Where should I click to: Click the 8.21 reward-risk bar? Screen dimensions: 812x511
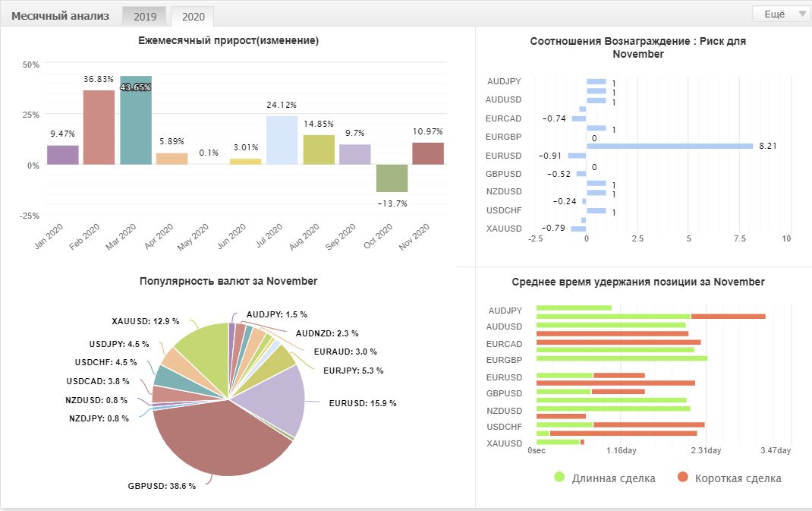pyautogui.click(x=669, y=146)
